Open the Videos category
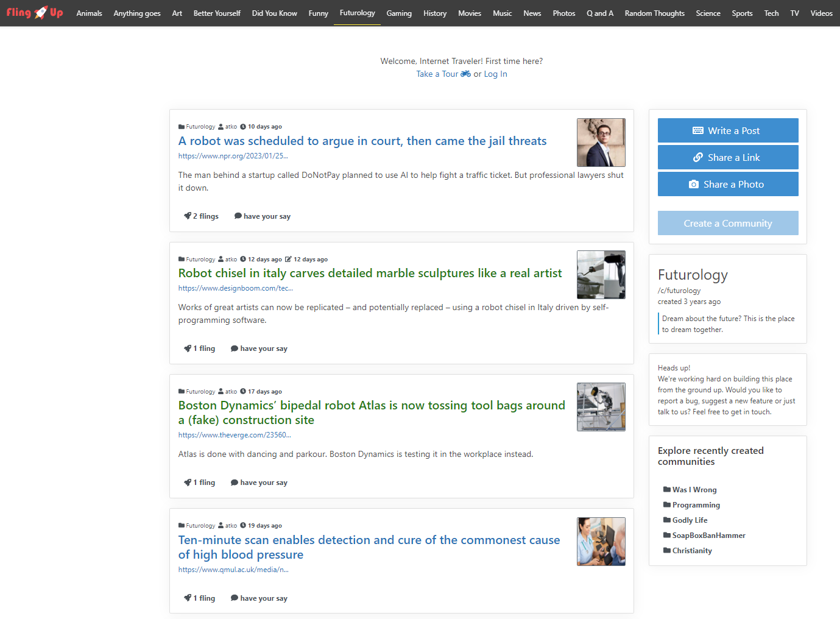The image size is (840, 619). coord(821,13)
